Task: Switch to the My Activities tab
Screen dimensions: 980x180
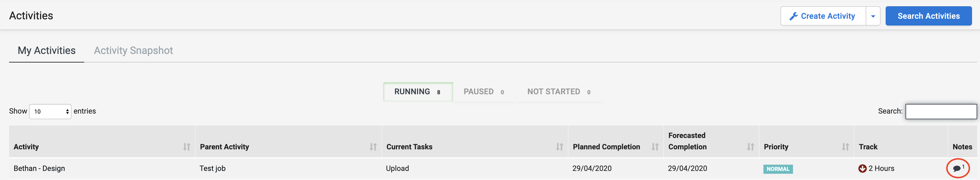Action: pos(46,51)
